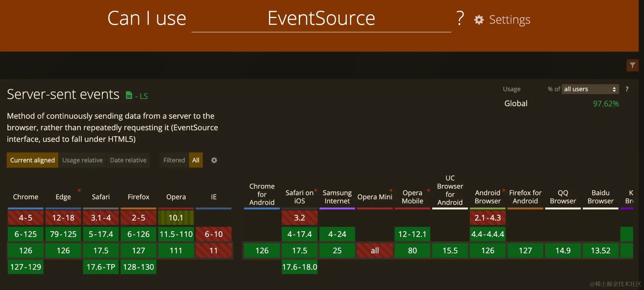Select Safari on iOS 3.2 cell
This screenshot has height=290, width=644.
tap(299, 218)
